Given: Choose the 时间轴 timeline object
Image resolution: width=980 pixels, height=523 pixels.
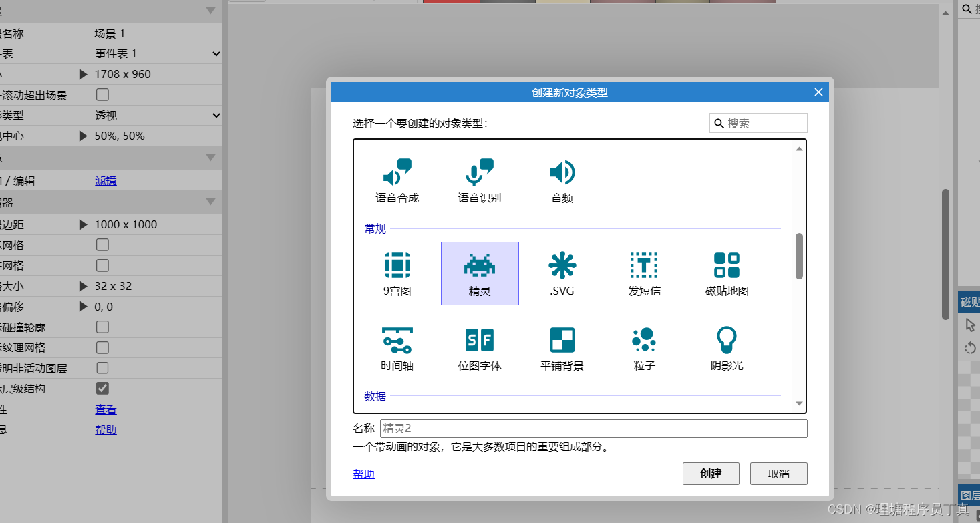Looking at the screenshot, I should coord(396,347).
